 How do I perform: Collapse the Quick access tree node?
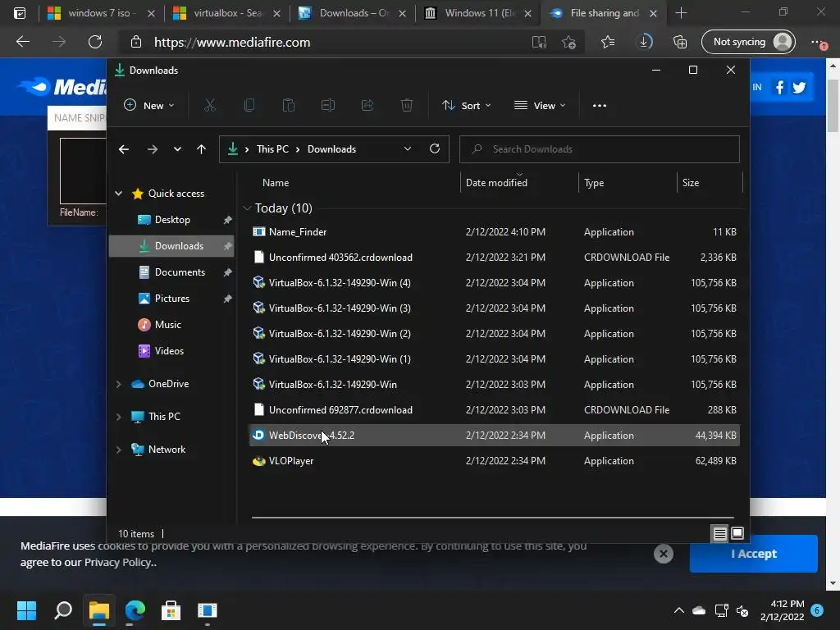(118, 194)
